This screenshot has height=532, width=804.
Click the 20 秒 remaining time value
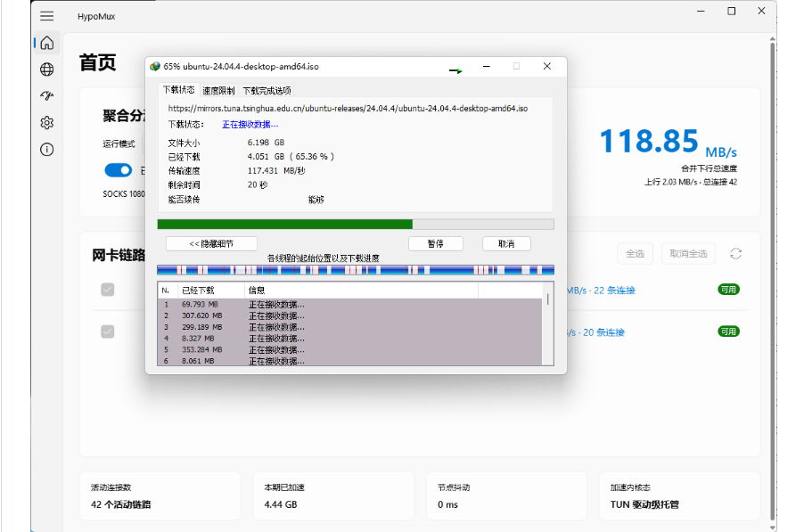(x=258, y=185)
